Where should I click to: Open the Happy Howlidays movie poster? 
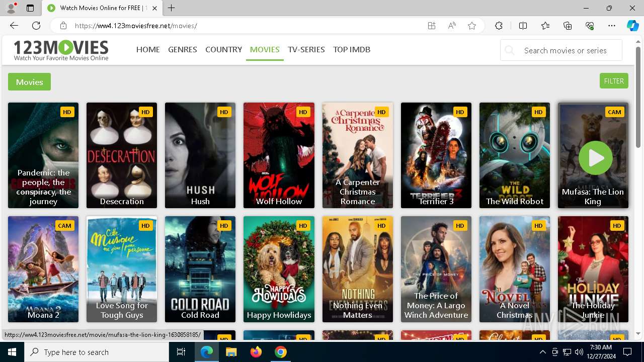pos(279,269)
